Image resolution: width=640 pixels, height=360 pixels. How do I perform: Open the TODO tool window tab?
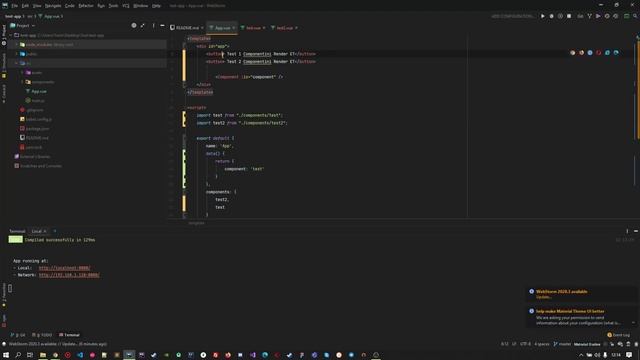pyautogui.click(x=42, y=335)
